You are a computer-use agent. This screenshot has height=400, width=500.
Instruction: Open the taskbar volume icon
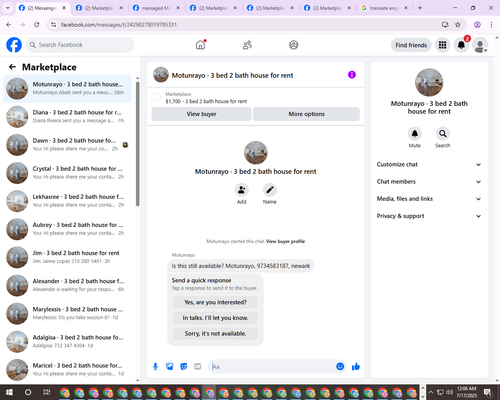[x=449, y=392]
